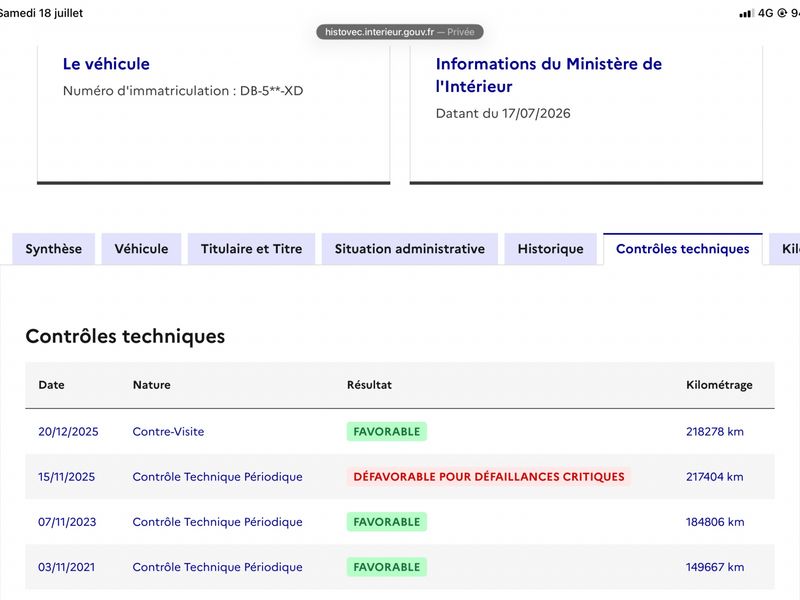
Task: Select the date 20/12/2025
Action: (68, 432)
